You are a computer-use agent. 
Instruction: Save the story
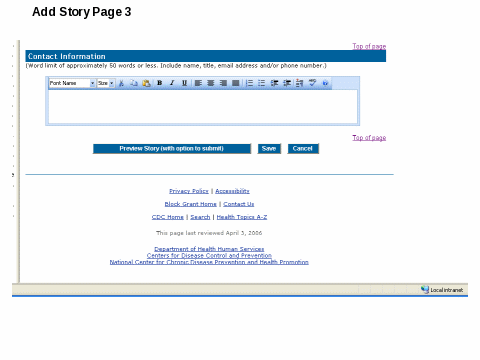pos(269,149)
